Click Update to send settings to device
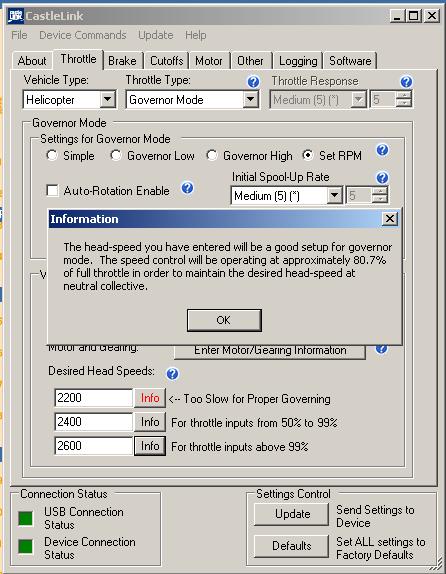The height and width of the screenshot is (574, 446). click(291, 514)
